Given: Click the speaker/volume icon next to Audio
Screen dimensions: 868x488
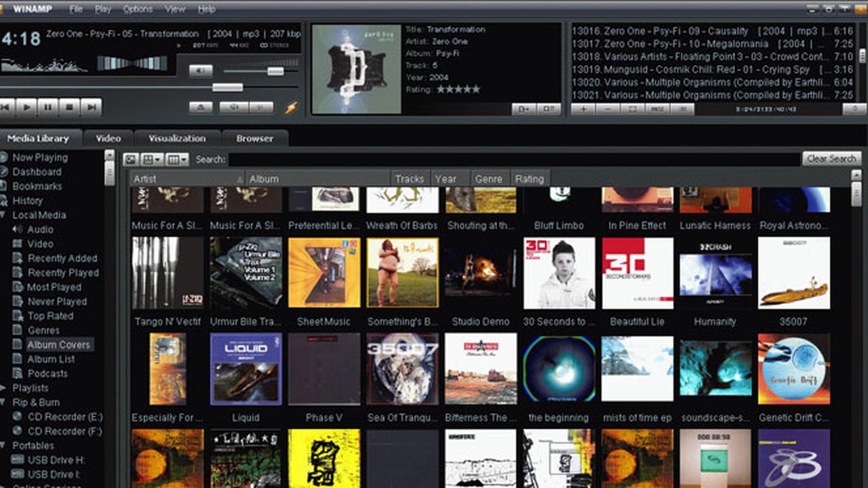Looking at the screenshot, I should tap(16, 229).
